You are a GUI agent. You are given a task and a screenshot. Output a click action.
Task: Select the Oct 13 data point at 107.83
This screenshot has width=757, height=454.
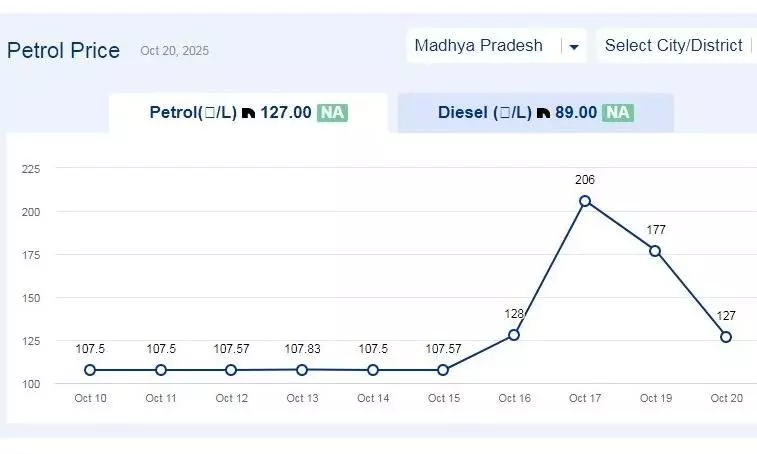tap(302, 370)
